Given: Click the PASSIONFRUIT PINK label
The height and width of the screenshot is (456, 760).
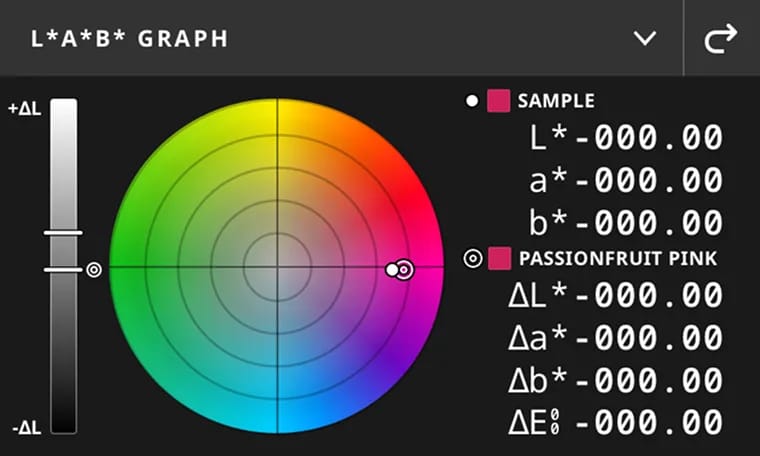Looking at the screenshot, I should [618, 259].
